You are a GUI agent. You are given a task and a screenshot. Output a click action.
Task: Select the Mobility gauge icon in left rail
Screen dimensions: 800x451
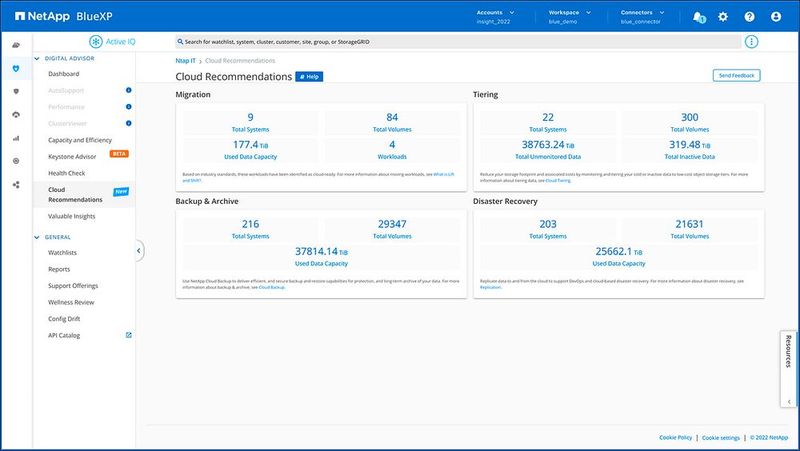pyautogui.click(x=16, y=115)
